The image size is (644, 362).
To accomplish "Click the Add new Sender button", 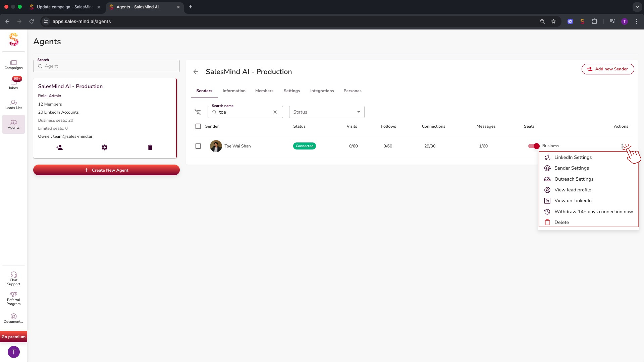I will coord(607,69).
